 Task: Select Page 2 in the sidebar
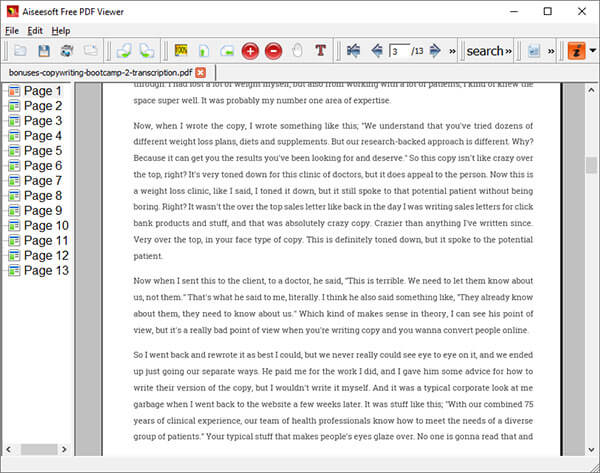tap(43, 106)
